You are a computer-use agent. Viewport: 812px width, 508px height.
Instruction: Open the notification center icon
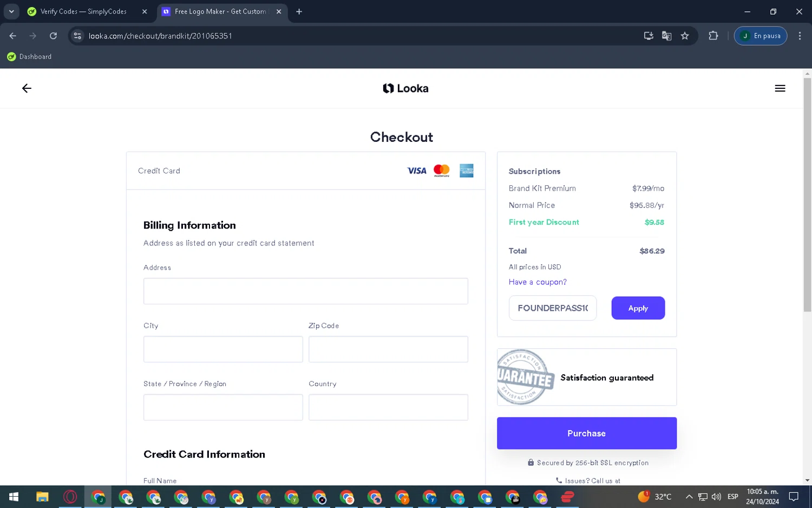point(794,497)
